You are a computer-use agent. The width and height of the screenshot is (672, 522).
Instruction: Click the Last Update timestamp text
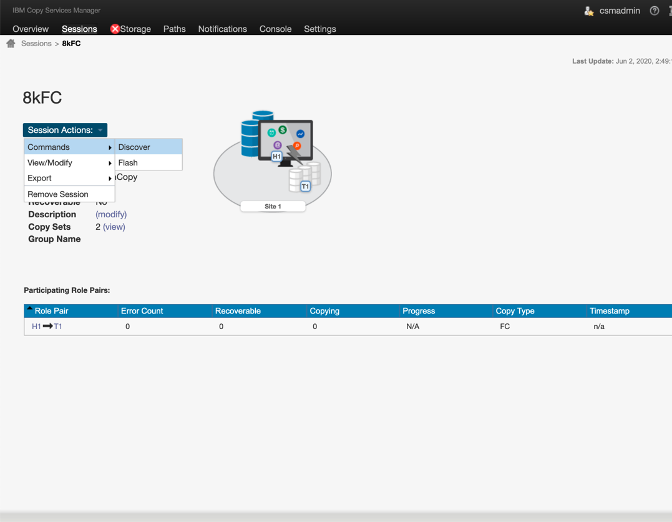[x=622, y=61]
